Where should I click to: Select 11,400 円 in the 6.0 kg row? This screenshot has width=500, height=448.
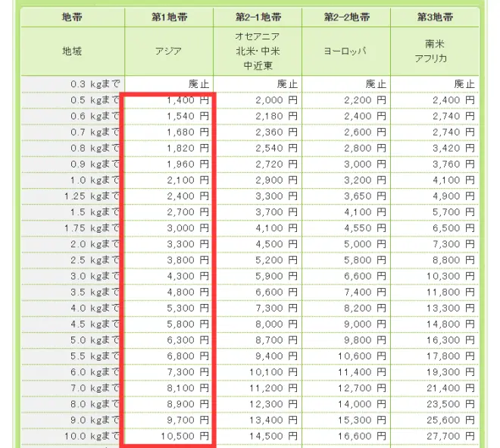pyautogui.click(x=362, y=372)
